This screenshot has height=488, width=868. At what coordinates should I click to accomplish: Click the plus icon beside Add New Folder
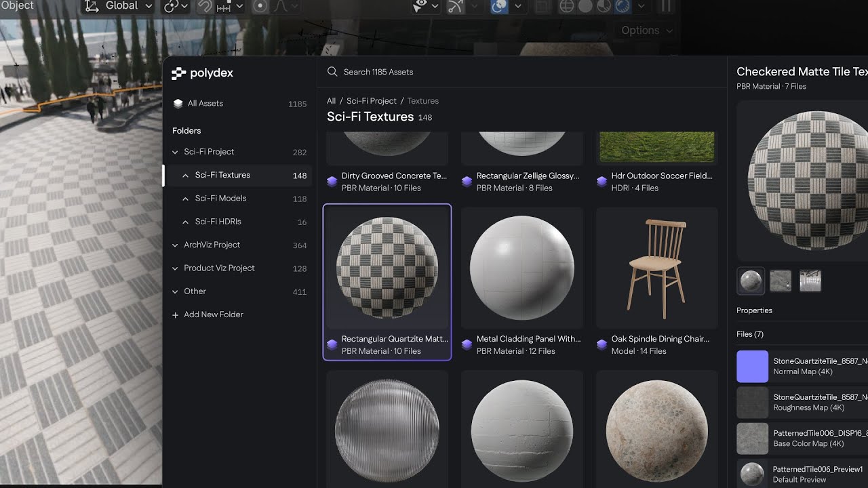tap(176, 315)
